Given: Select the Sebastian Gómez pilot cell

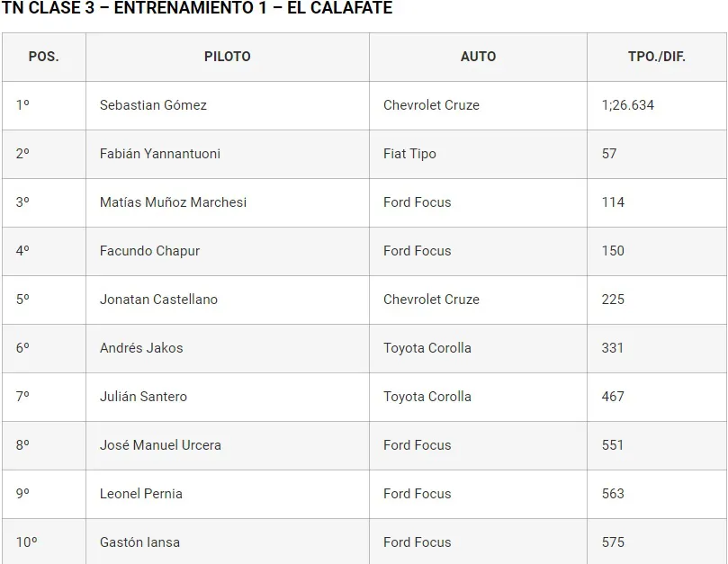Looking at the screenshot, I should 153,105.
